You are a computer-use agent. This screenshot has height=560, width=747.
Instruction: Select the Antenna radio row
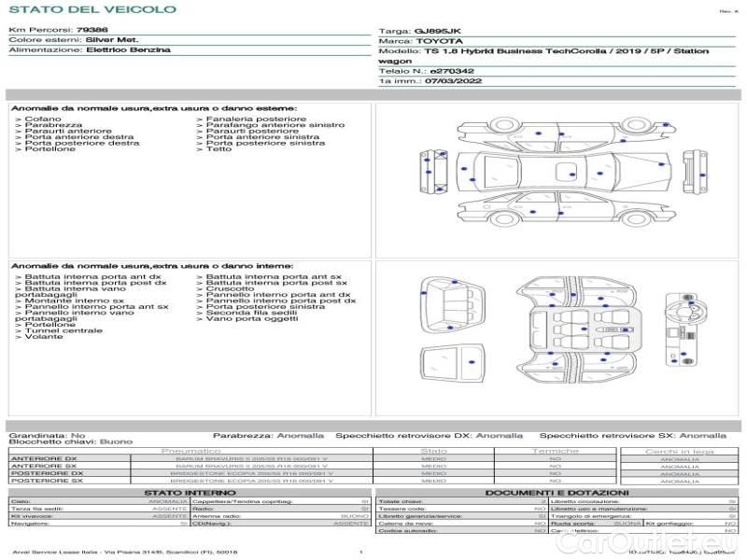tap(281, 516)
